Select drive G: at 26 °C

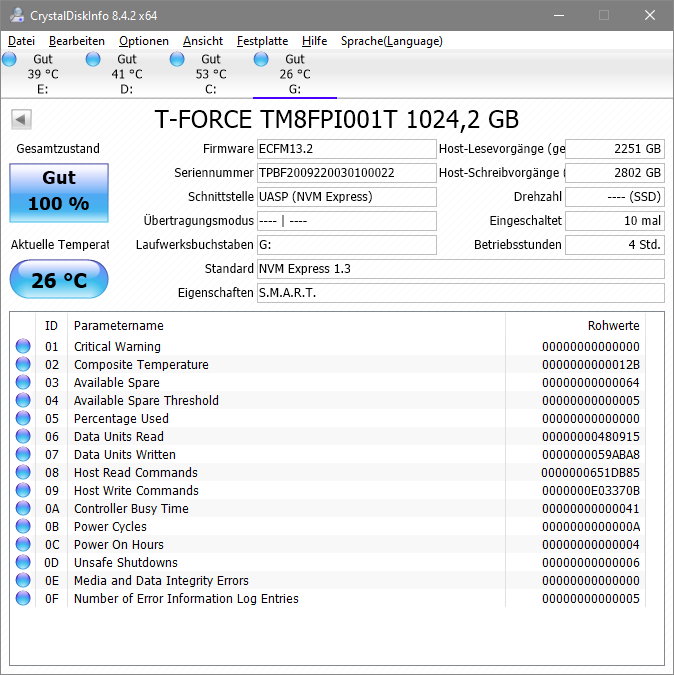click(294, 74)
